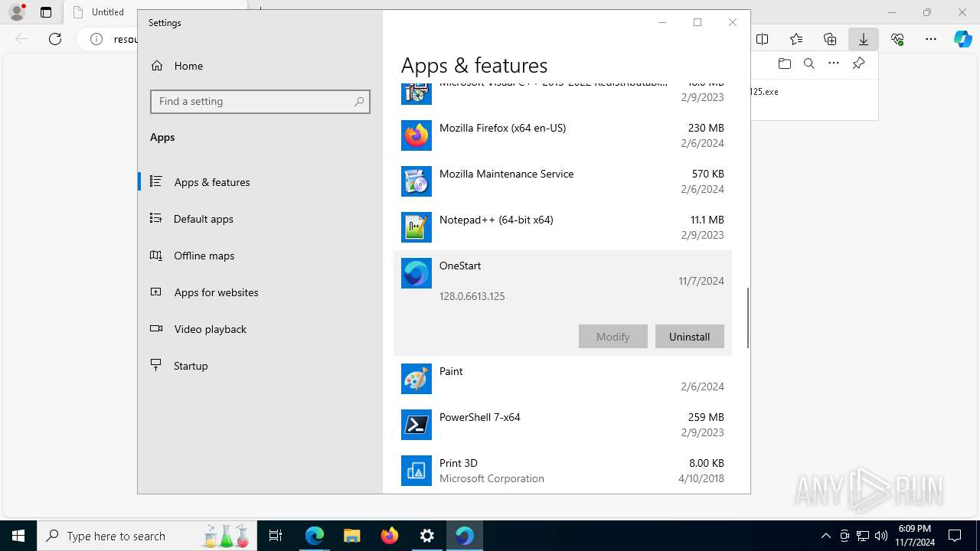Click the Mozilla Firefox app icon in list

point(416,135)
